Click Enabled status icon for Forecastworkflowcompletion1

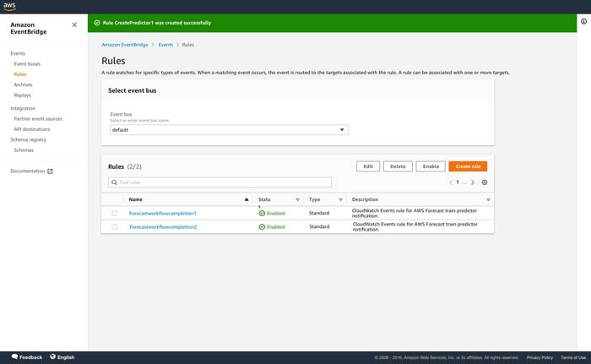(262, 214)
